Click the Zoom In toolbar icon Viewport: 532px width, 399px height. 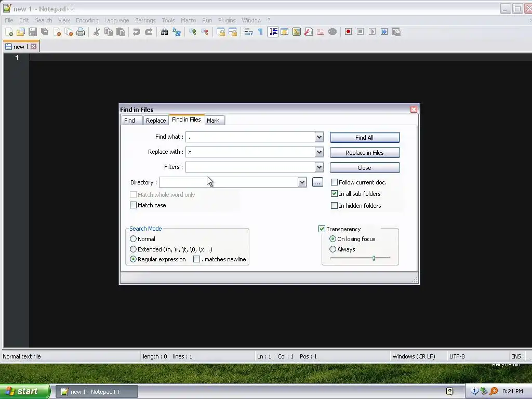click(x=193, y=32)
